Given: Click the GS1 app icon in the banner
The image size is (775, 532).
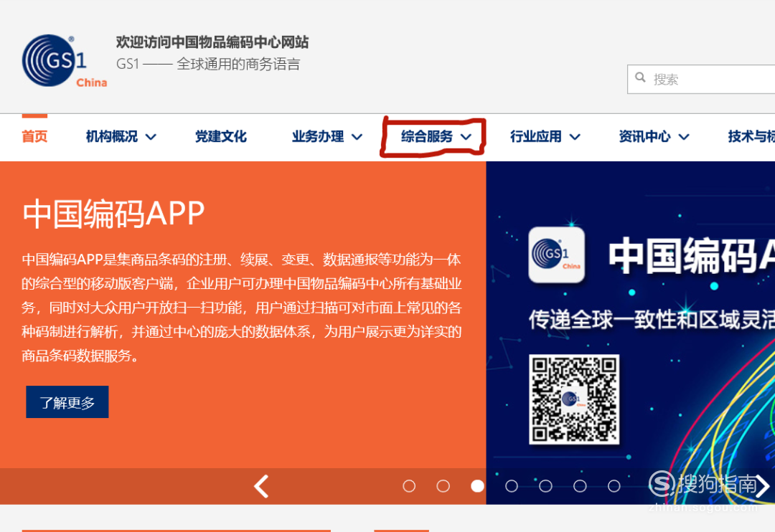Looking at the screenshot, I should [557, 255].
